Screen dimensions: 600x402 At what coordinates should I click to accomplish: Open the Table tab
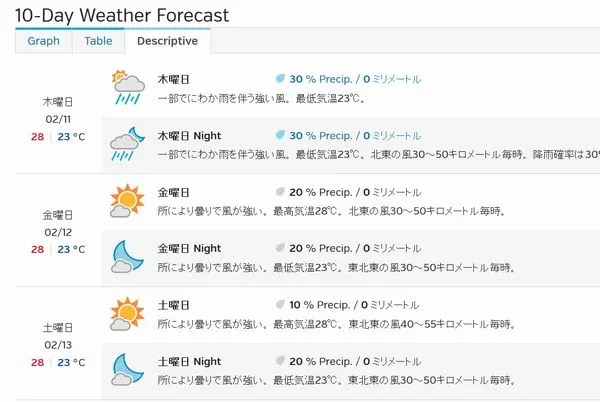point(98,41)
